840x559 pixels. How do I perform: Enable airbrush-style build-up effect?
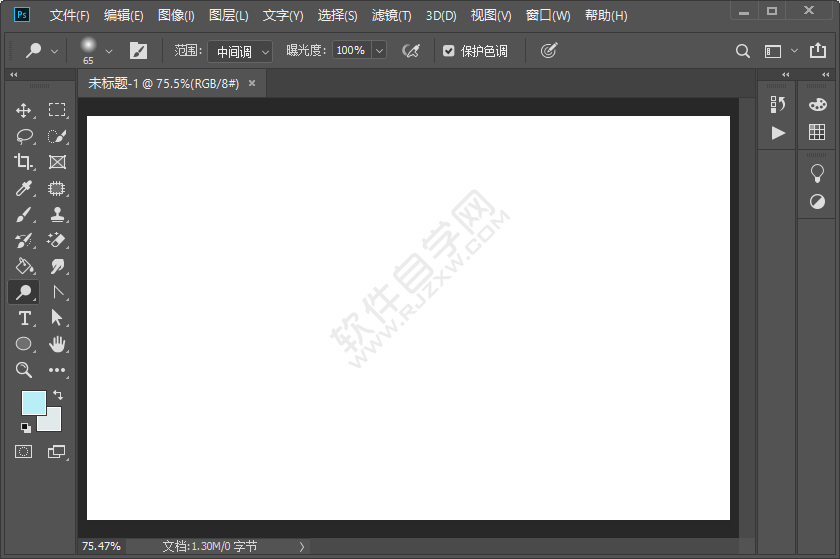(411, 51)
